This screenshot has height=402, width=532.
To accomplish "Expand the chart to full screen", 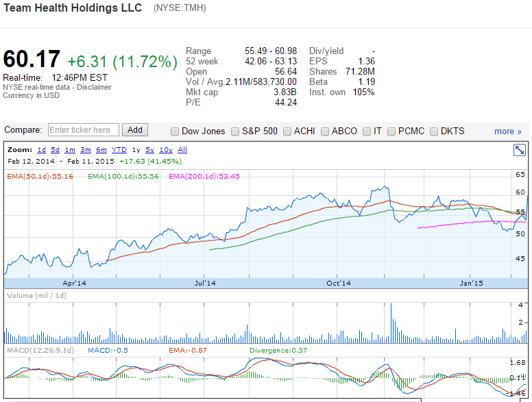I will [x=519, y=150].
